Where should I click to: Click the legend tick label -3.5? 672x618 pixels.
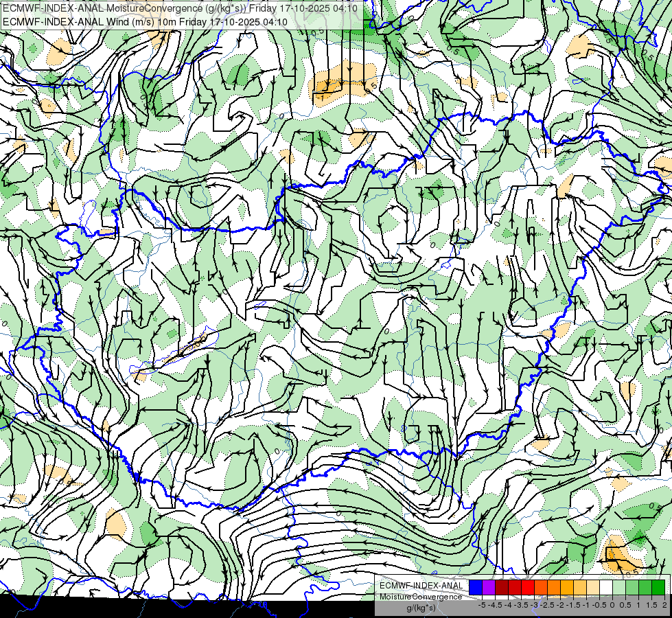click(x=522, y=605)
